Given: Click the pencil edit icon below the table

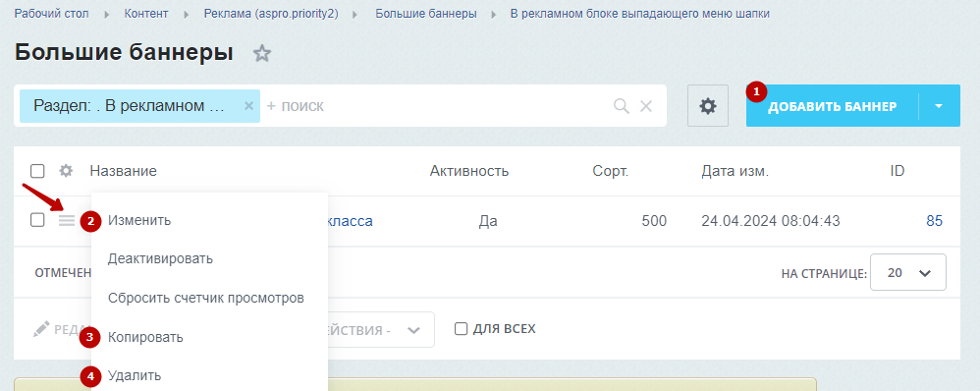Looking at the screenshot, I should coord(41,328).
